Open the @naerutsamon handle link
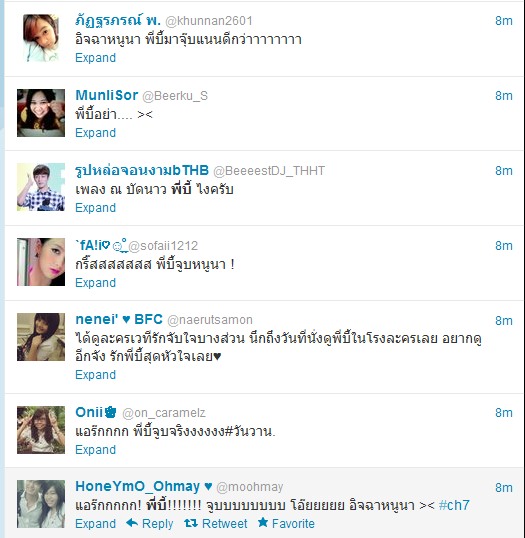 click(x=210, y=320)
